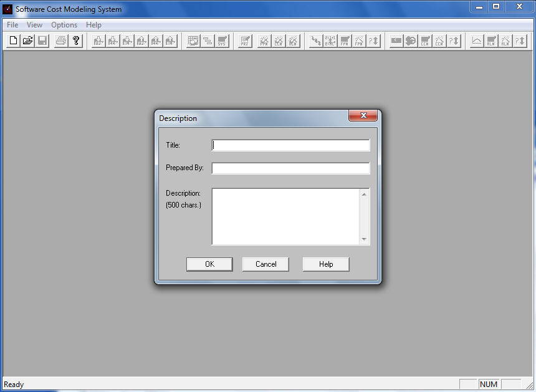Click inside the Title input field
Image resolution: width=536 pixels, height=392 pixels.
(x=290, y=145)
